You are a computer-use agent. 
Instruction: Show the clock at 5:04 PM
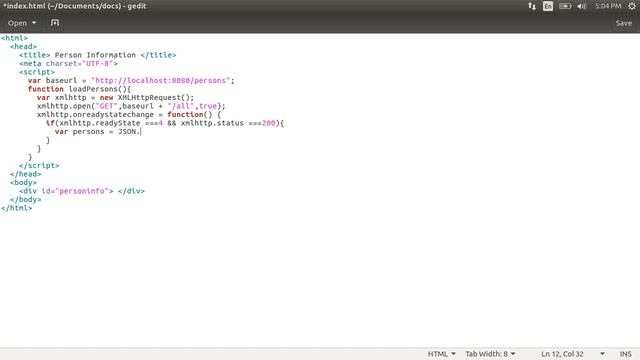pos(608,6)
